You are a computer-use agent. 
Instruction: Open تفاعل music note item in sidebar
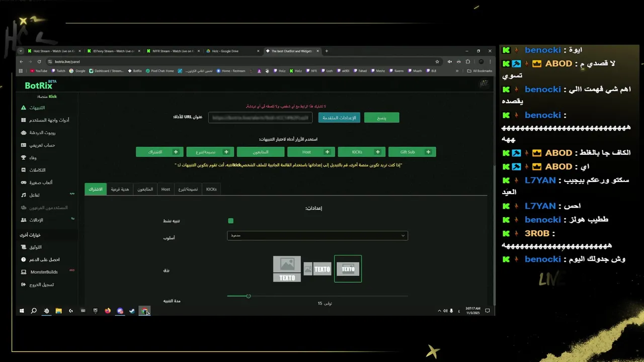pos(30,195)
